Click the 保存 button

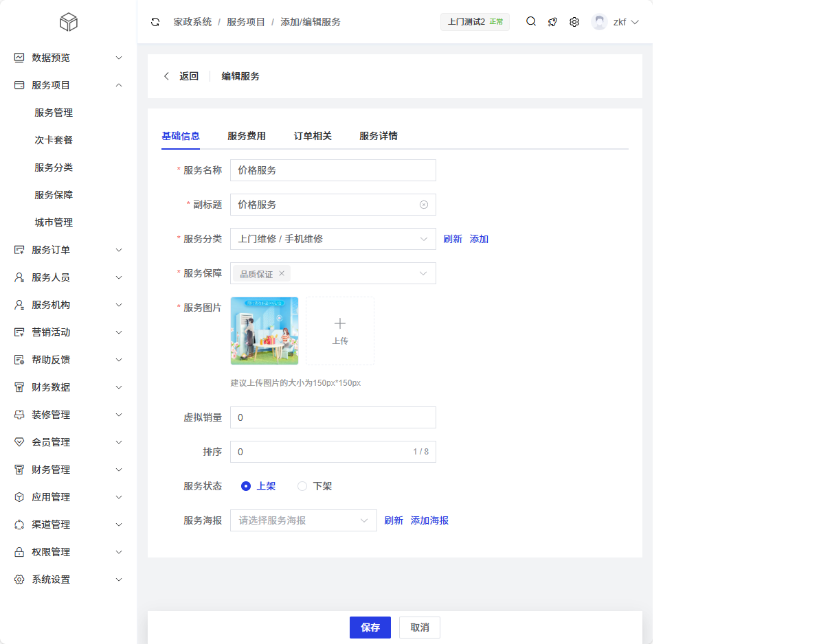(370, 628)
